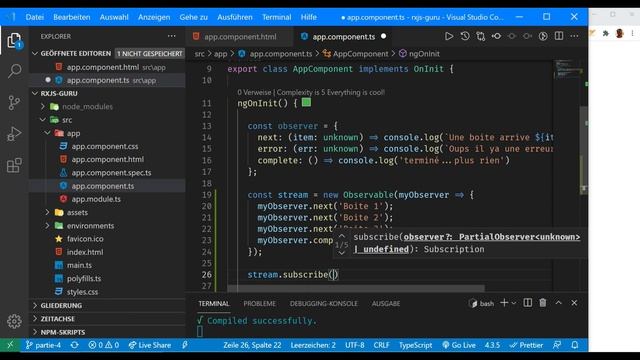Click the compare changes icon in editor toolbar
The height and width of the screenshot is (360, 640).
click(x=480, y=36)
